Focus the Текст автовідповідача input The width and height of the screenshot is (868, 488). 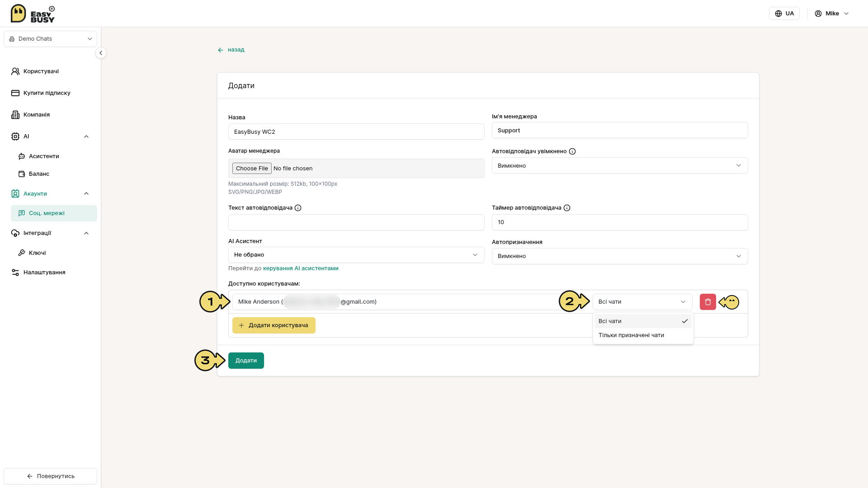point(356,222)
